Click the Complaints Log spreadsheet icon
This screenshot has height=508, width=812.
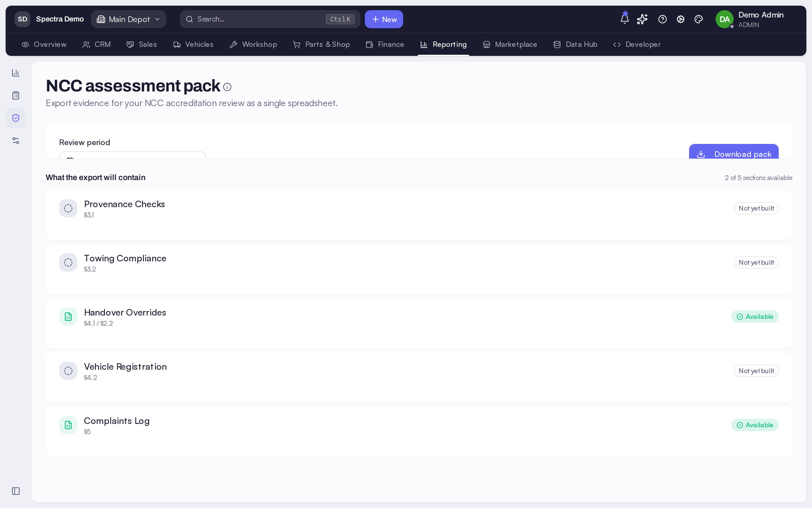[x=68, y=425]
